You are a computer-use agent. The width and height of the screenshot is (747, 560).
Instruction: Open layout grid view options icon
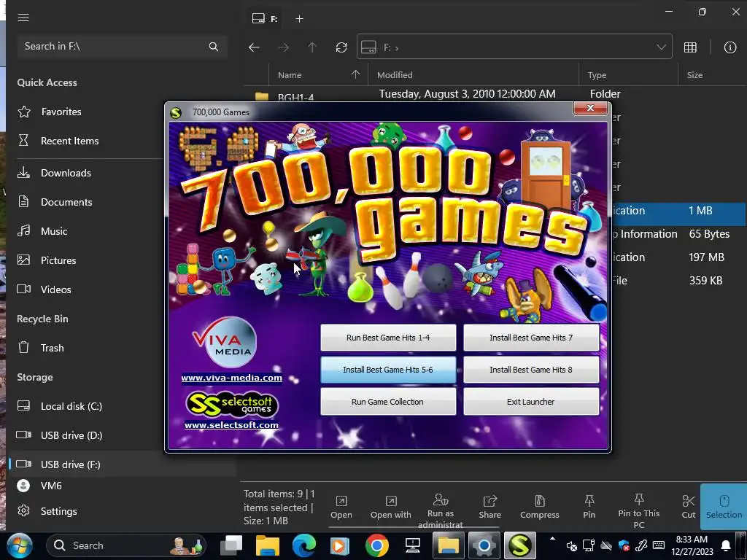690,47
